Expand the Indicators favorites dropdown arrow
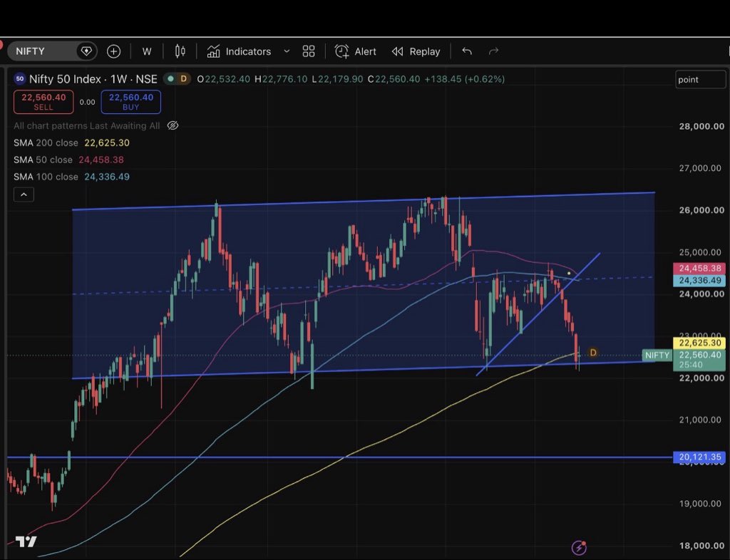The width and height of the screenshot is (730, 560). [287, 51]
